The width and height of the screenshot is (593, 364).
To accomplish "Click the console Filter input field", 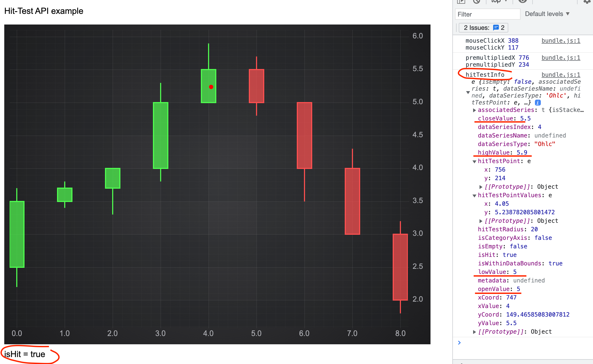I will (x=487, y=14).
